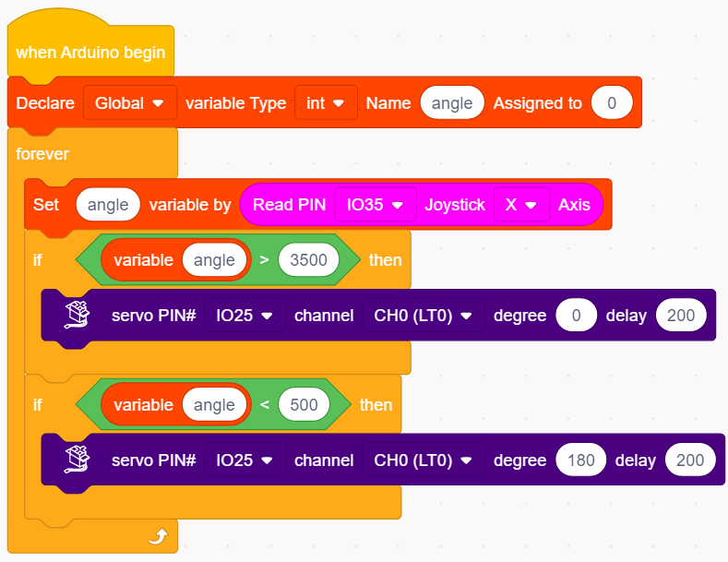Select the when Arduino begin hat block
Image resolution: width=728 pixels, height=562 pixels.
[x=90, y=53]
